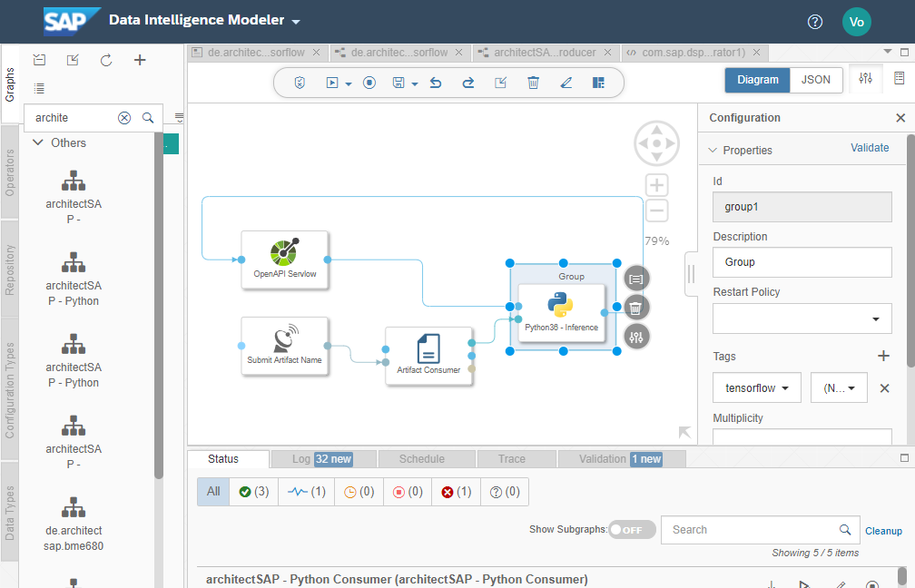915x588 pixels.
Task: Redo the last graph change
Action: click(x=467, y=83)
